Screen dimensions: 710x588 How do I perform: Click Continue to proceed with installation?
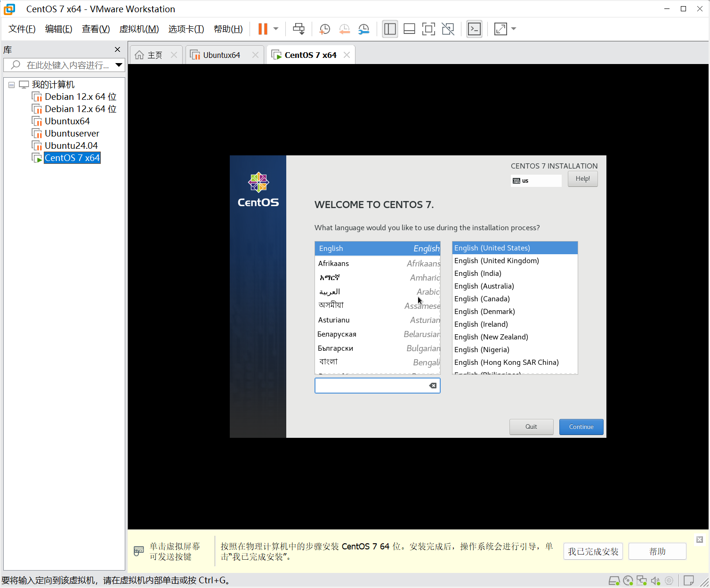[581, 427]
